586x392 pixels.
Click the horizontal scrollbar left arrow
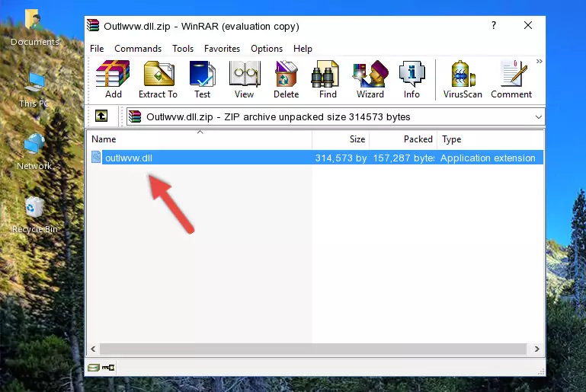point(93,349)
